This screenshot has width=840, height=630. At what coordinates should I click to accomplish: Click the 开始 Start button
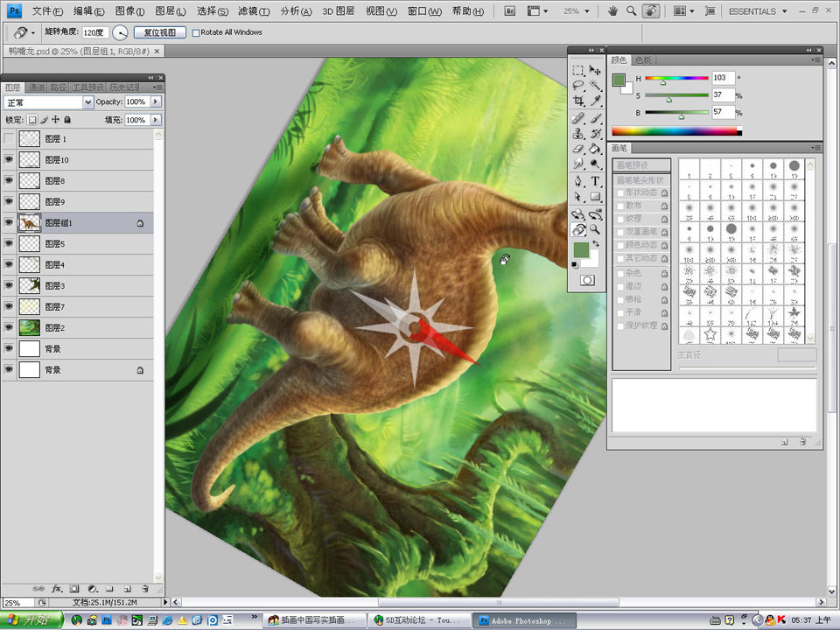[31, 619]
